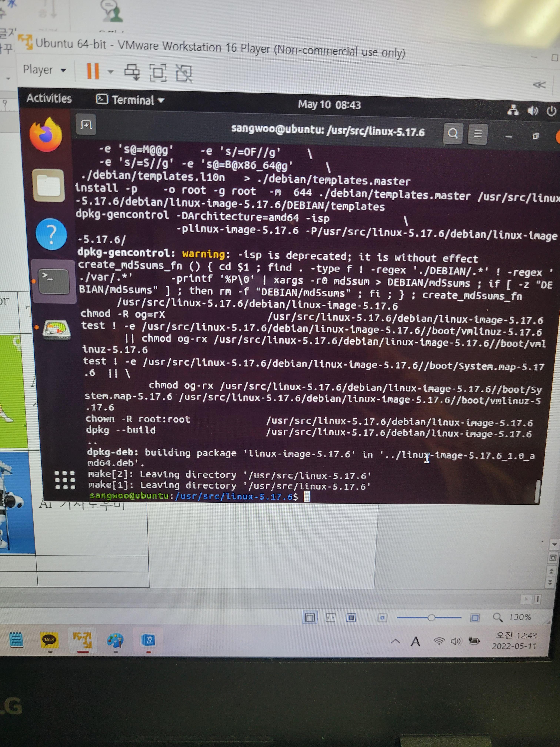The width and height of the screenshot is (560, 747).
Task: Open Activities overview
Action: (49, 98)
